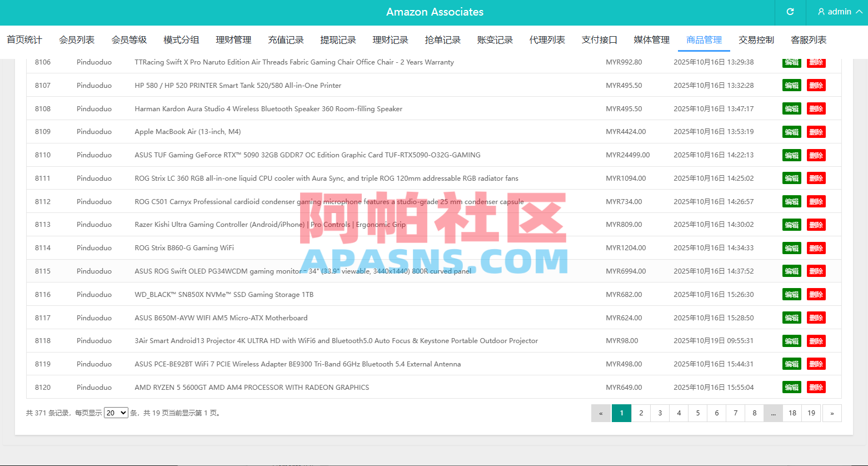Screen dimensions: 868x466
Task: Delete product 8111 ROG Strix LC 360
Action: [x=816, y=178]
